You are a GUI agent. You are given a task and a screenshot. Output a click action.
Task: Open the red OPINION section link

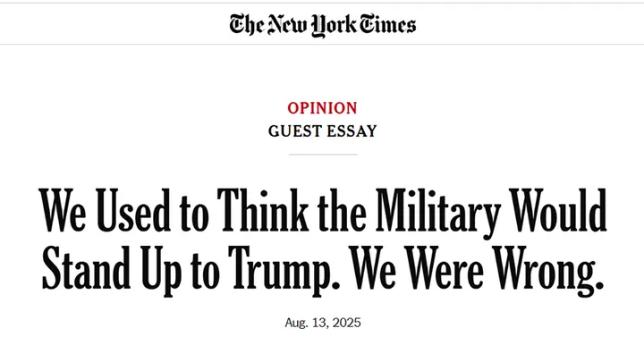(x=322, y=108)
